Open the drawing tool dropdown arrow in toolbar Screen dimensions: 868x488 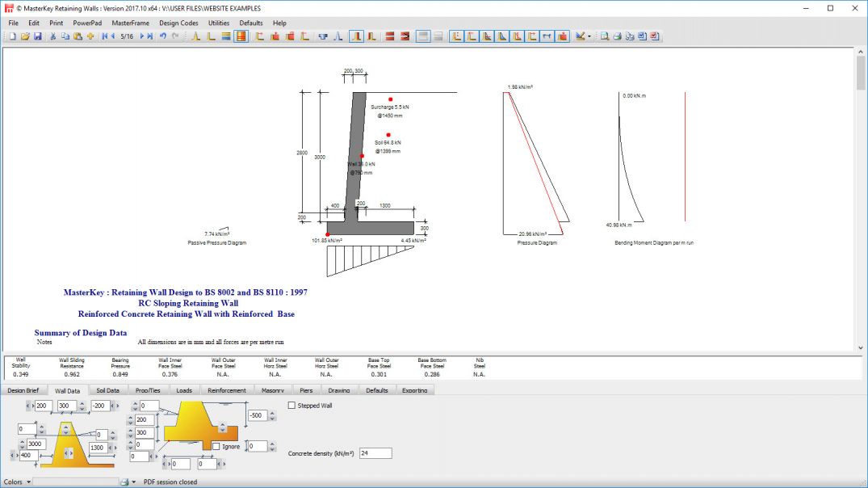tap(589, 36)
